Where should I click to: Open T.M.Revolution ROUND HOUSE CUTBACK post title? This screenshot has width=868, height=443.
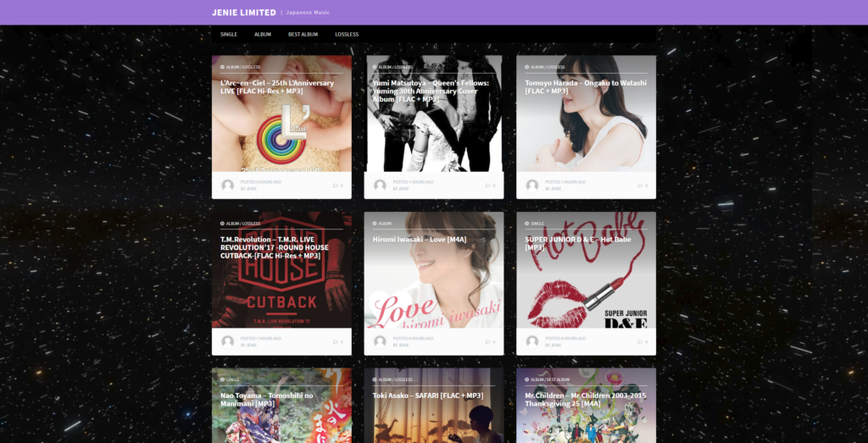[275, 247]
